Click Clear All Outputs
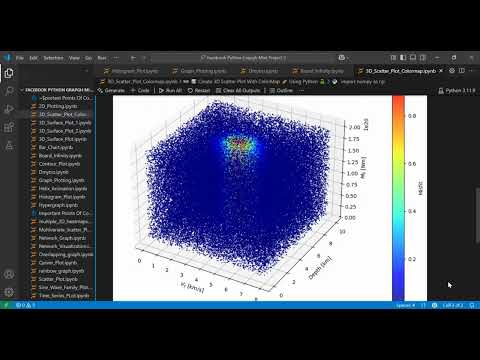 tap(238, 90)
